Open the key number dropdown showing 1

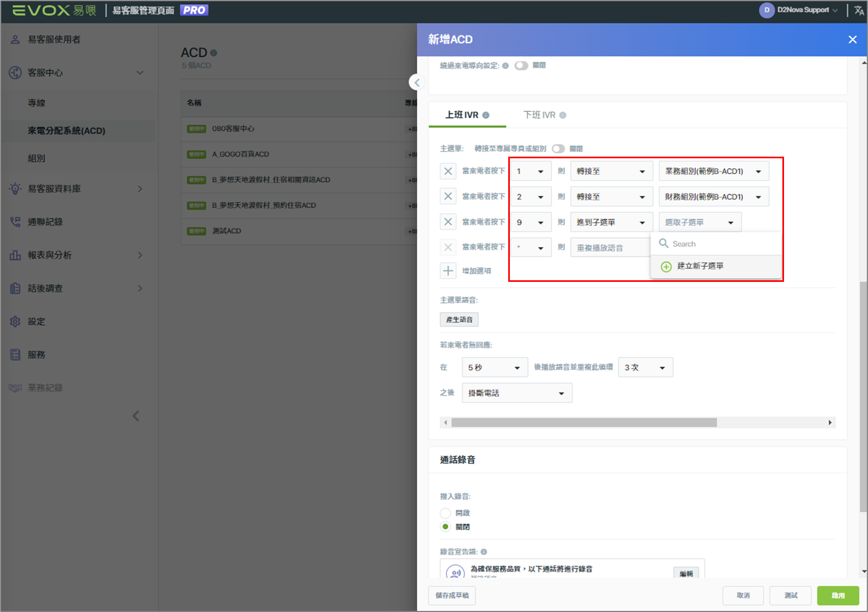pos(530,171)
